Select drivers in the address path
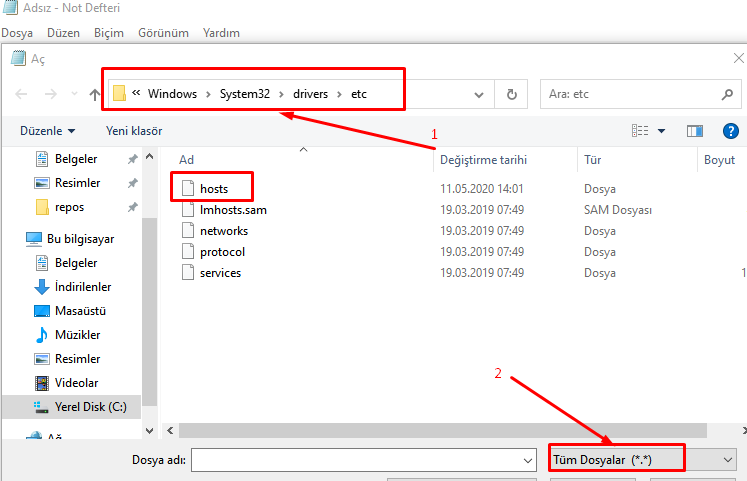This screenshot has width=747, height=481. coord(311,94)
